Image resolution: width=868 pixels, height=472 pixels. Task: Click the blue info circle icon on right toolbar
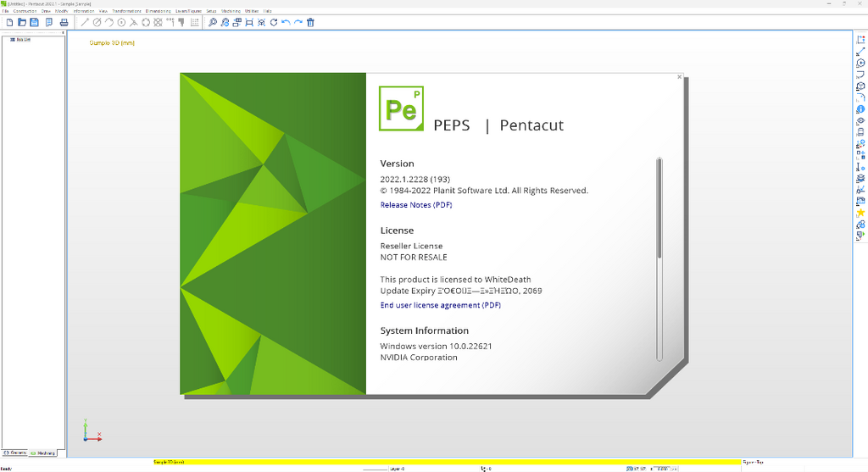click(x=860, y=109)
